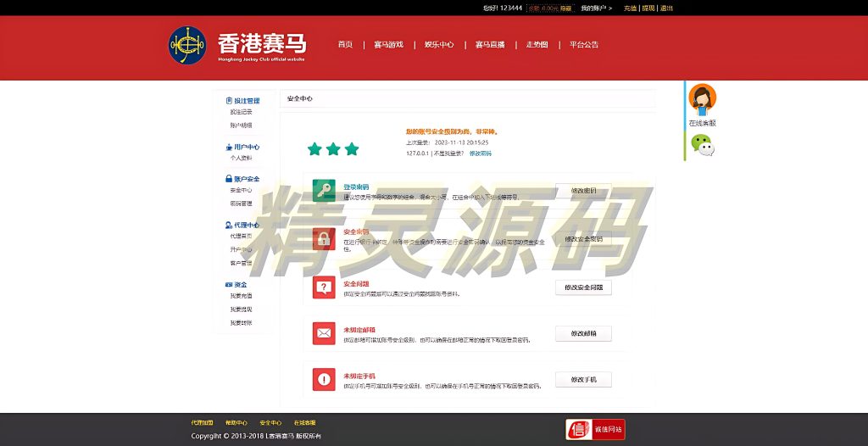Open 投注记录 in the left sidebar
The width and height of the screenshot is (868, 446).
pos(241,112)
